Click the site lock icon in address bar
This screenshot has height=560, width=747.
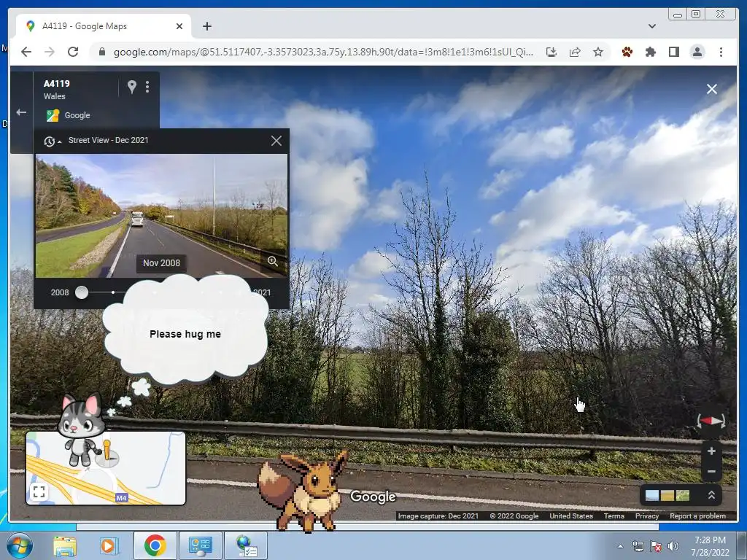tap(101, 52)
